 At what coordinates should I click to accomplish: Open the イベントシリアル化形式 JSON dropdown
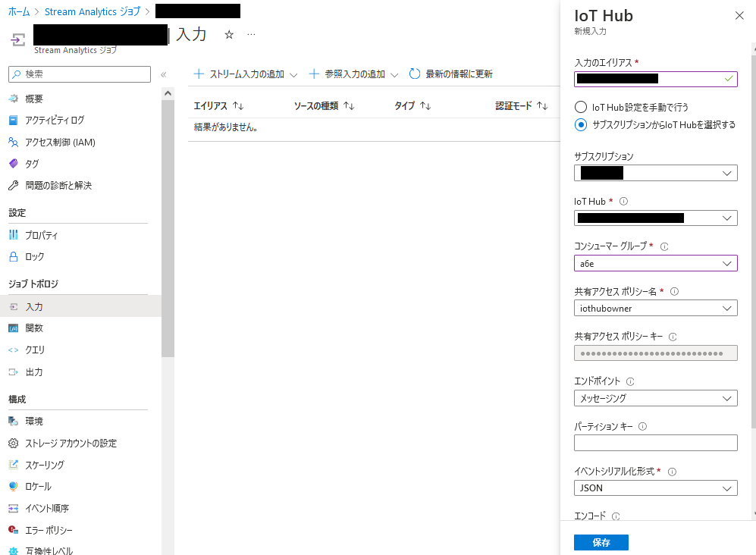point(655,488)
